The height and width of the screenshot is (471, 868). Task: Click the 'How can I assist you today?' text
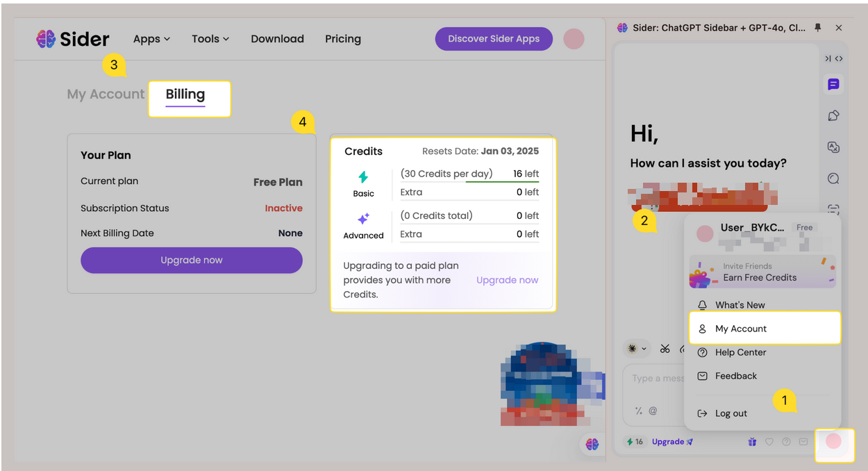point(708,163)
